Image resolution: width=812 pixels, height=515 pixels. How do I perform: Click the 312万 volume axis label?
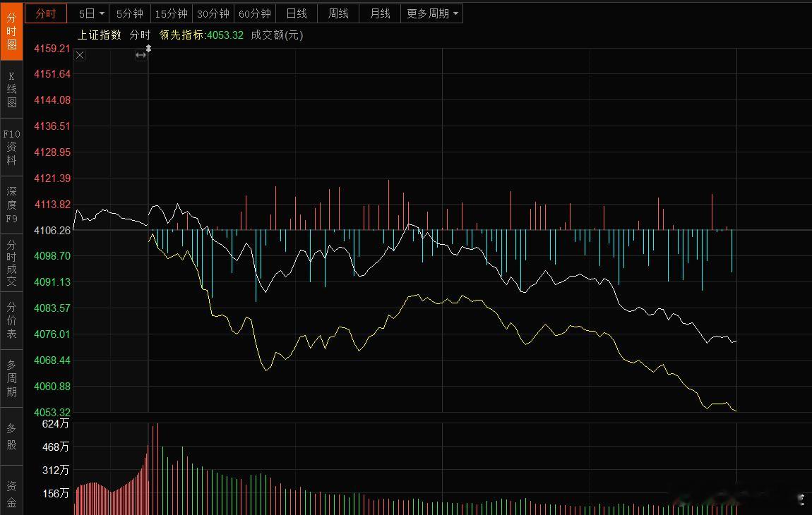[x=55, y=470]
